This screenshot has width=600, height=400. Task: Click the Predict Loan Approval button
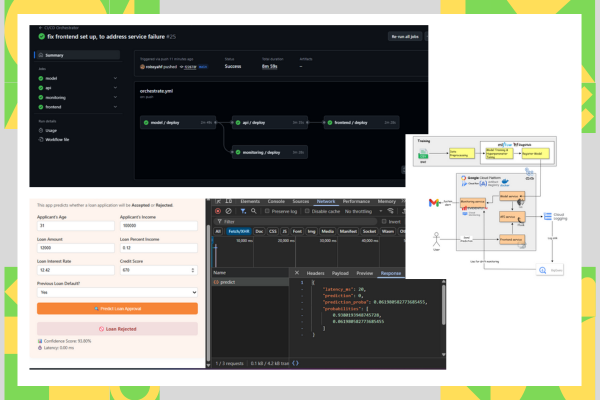pyautogui.click(x=116, y=309)
